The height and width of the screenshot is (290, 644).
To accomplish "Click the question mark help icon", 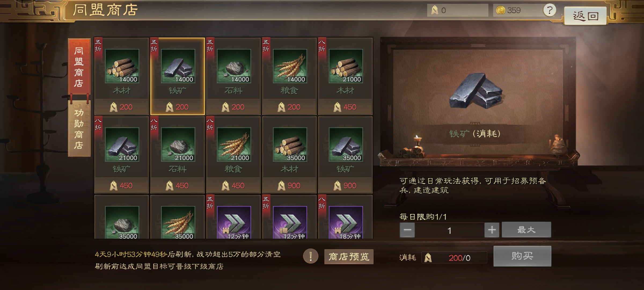I will (549, 10).
